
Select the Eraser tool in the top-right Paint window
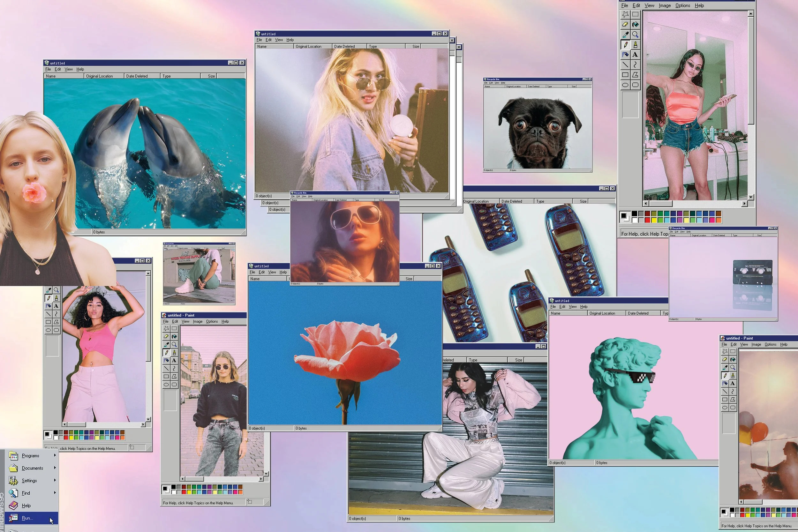pos(625,25)
